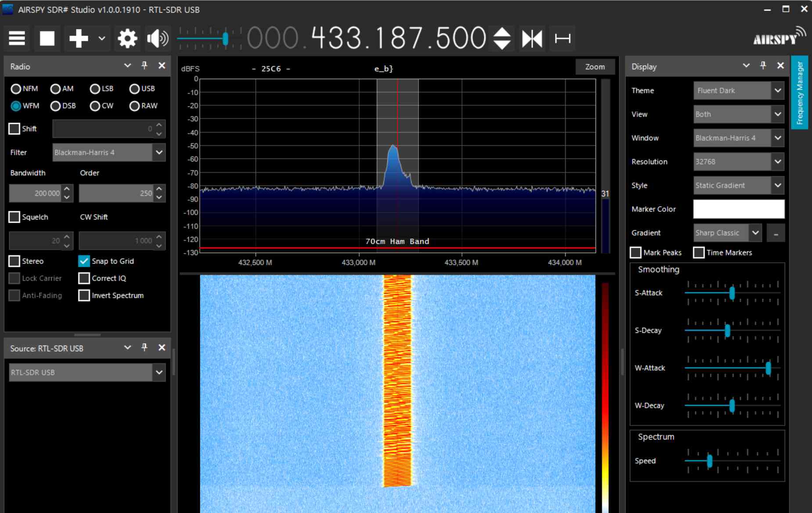Image resolution: width=812 pixels, height=513 pixels.
Task: Select the center tuning style icon
Action: [532, 39]
